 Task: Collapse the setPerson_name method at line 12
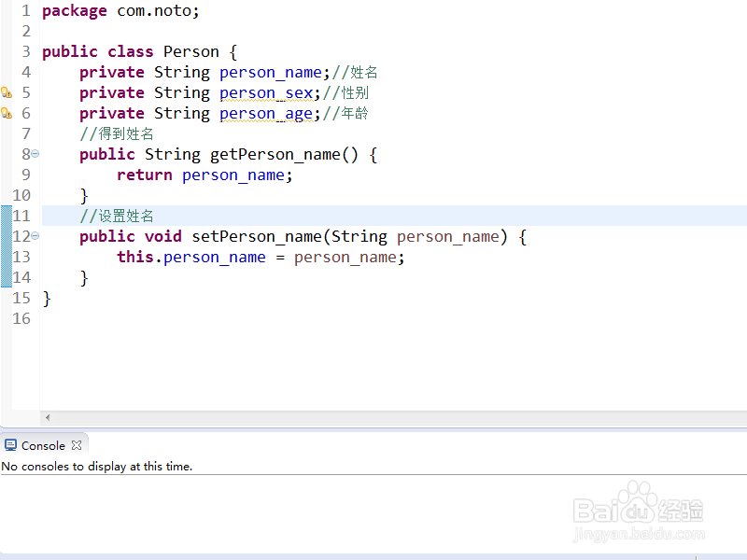[35, 236]
